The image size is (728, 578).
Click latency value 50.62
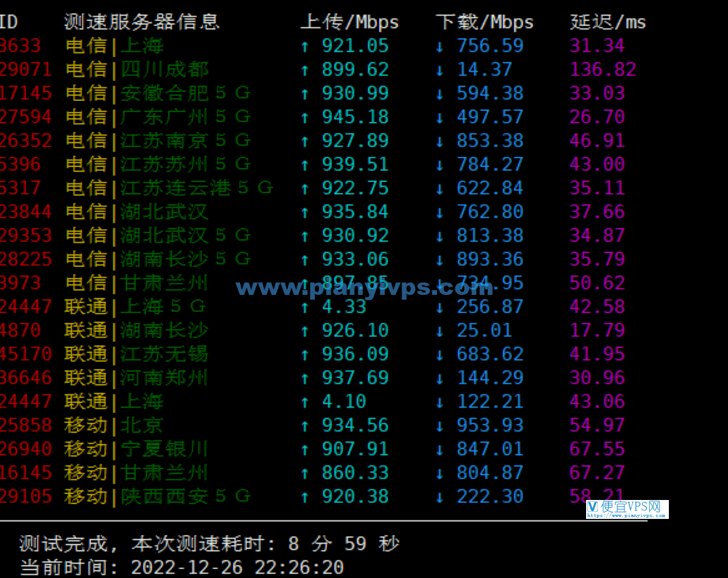(597, 282)
